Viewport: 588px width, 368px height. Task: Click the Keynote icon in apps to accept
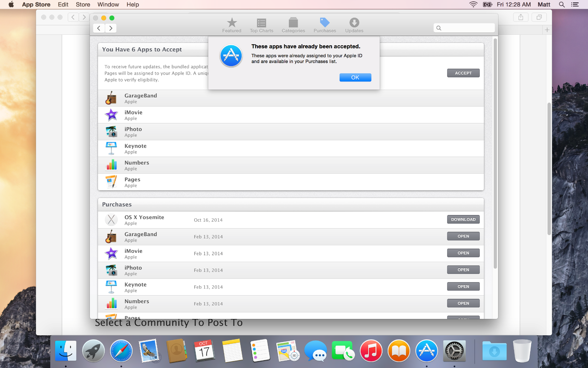click(x=111, y=148)
